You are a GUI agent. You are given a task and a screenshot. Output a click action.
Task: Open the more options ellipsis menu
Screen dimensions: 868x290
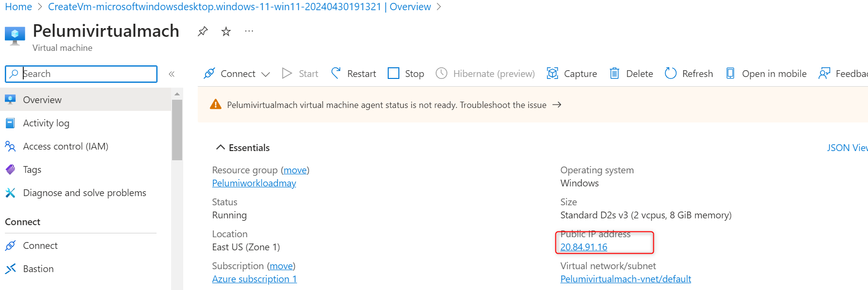tap(249, 31)
